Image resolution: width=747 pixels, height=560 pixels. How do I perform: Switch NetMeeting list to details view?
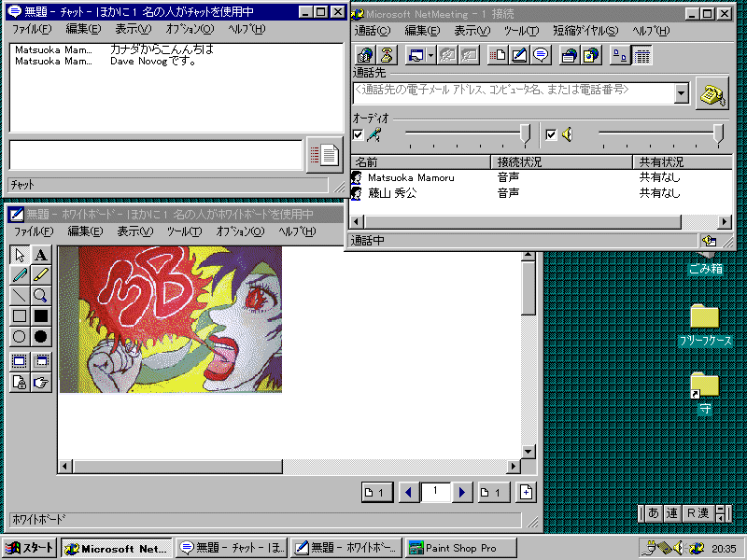click(641, 56)
